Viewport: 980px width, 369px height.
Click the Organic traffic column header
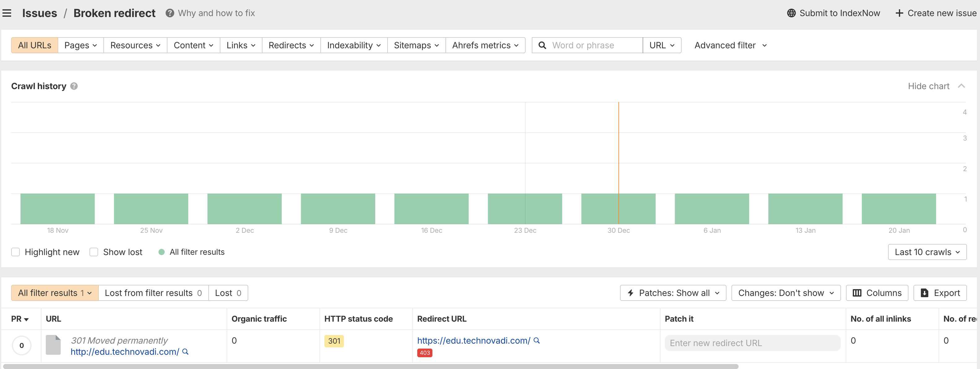pos(259,319)
